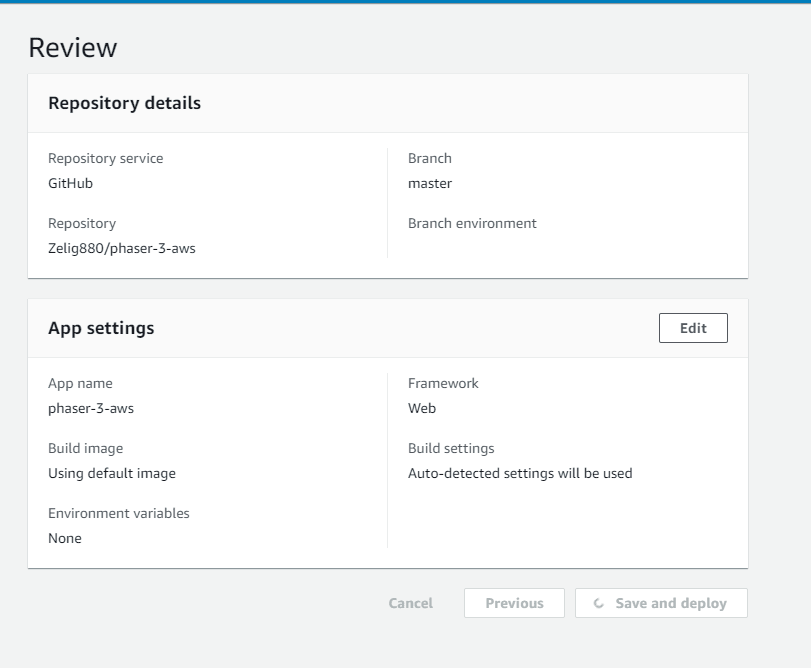Click the Using default image text
Viewport: 811px width, 668px height.
[112, 474]
